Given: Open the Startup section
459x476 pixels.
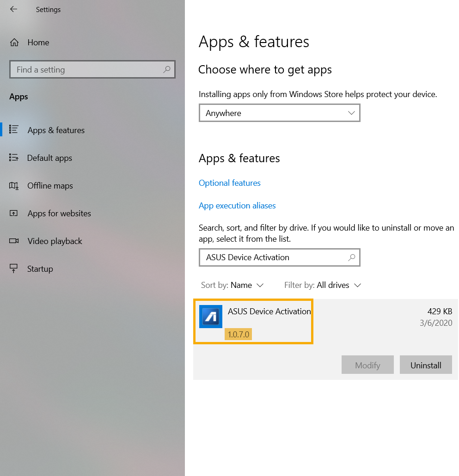Looking at the screenshot, I should (40, 269).
